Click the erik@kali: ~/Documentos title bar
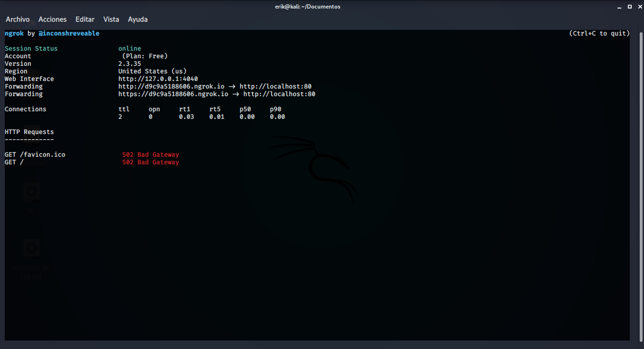This screenshot has width=644, height=349. coord(308,7)
